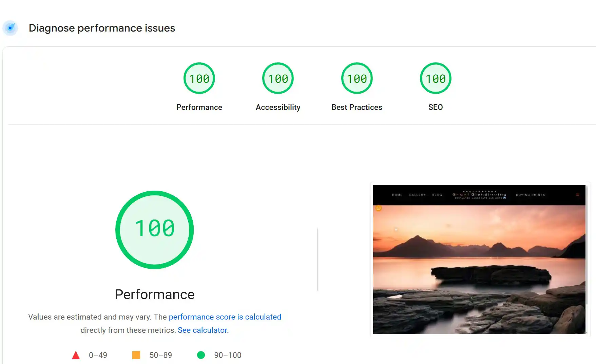Click the green circle 90–100 legend icon
The width and height of the screenshot is (596, 364).
click(x=201, y=355)
